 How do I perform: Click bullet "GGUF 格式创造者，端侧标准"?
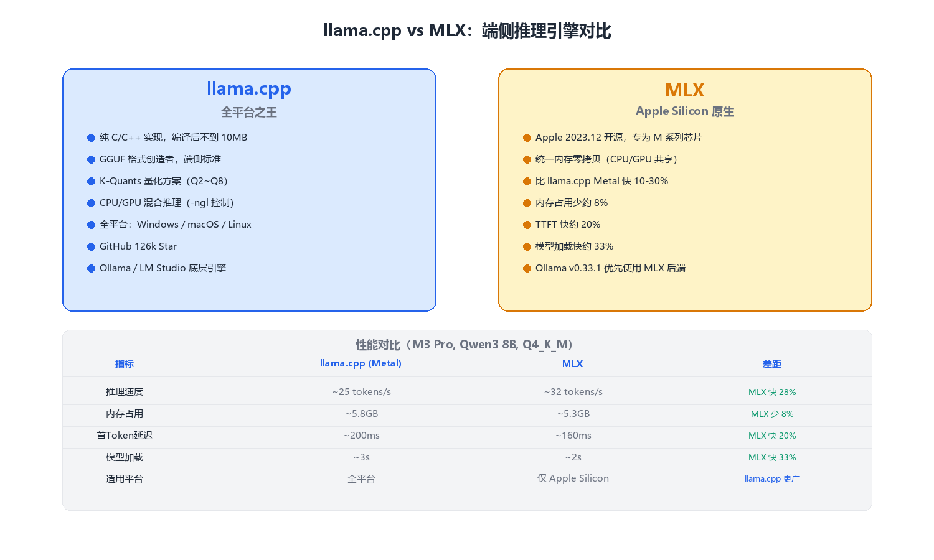(160, 159)
